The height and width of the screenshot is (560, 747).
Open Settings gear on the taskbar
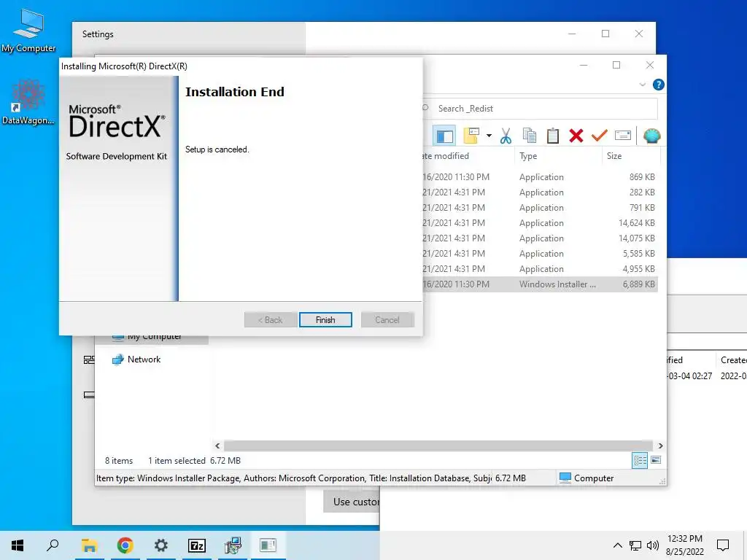pyautogui.click(x=161, y=545)
